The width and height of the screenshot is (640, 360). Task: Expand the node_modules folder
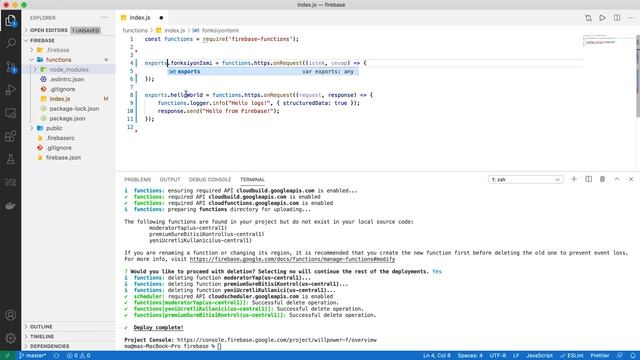point(69,69)
